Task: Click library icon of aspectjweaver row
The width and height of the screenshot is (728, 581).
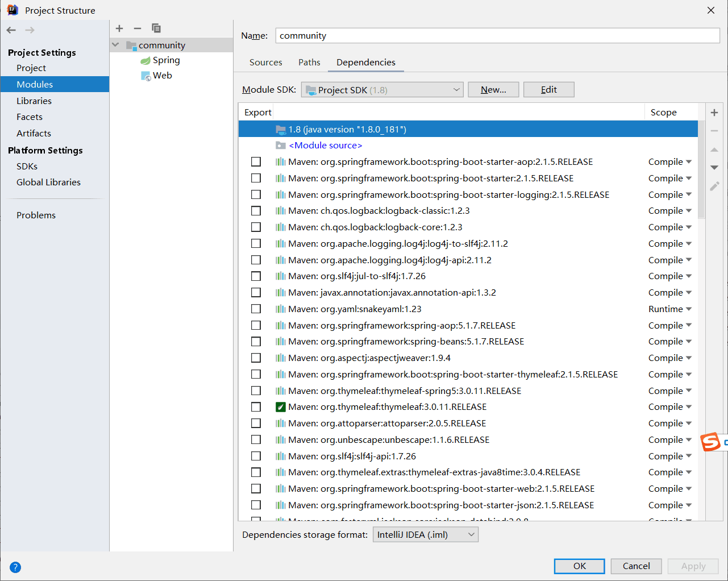Action: point(281,358)
